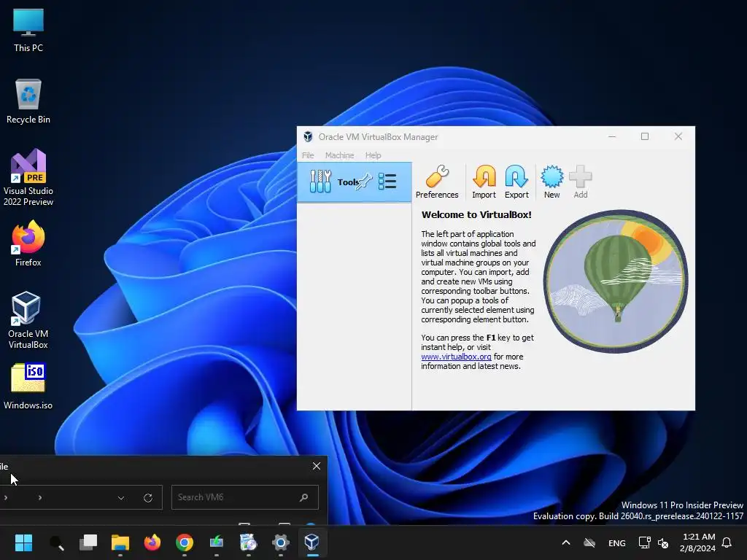This screenshot has height=560, width=747.
Task: Open Firefox from the taskbar
Action: (x=152, y=542)
